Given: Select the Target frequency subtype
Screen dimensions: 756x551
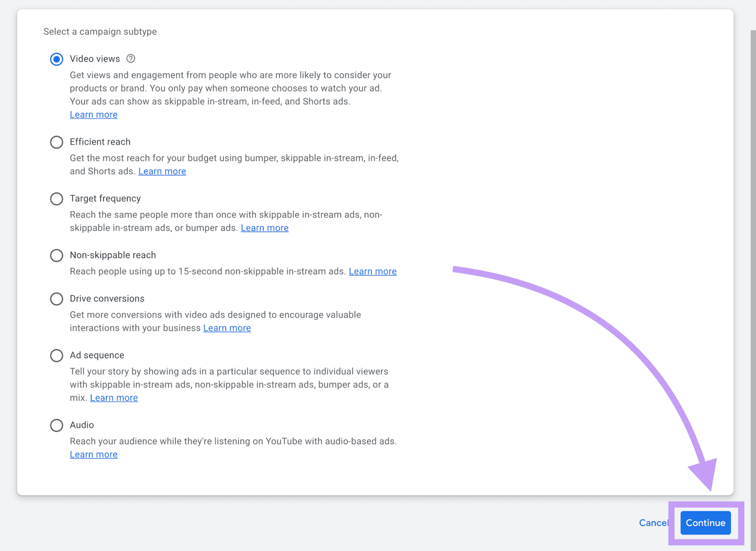Looking at the screenshot, I should pyautogui.click(x=56, y=198).
